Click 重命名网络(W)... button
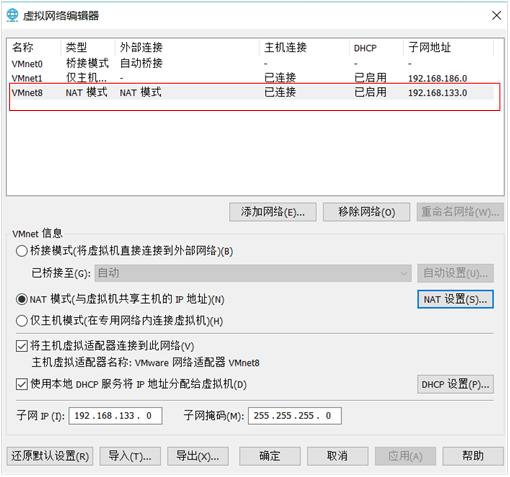The height and width of the screenshot is (477, 510). [x=460, y=212]
